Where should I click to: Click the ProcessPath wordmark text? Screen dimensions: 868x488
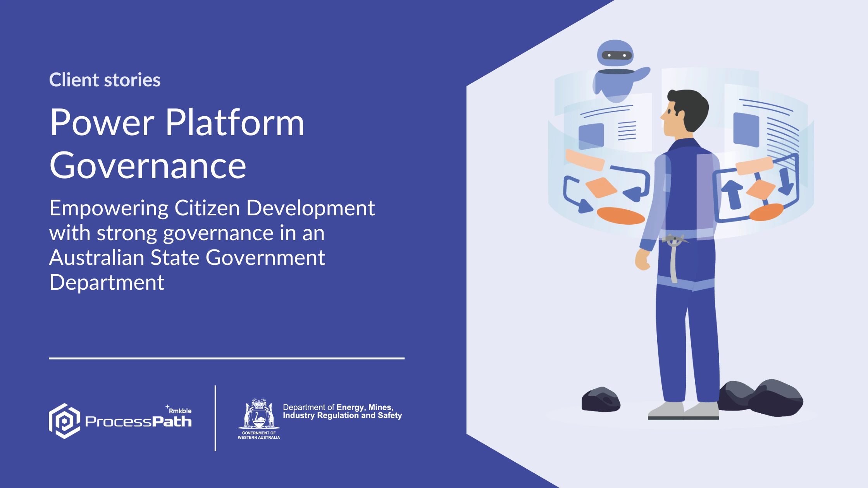pyautogui.click(x=138, y=422)
